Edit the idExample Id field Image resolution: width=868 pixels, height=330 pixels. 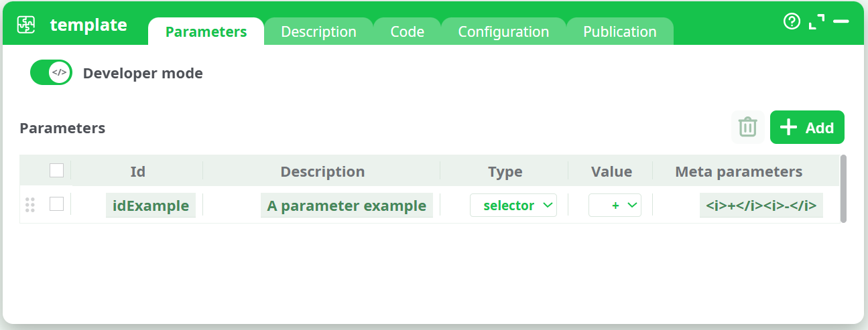[150, 205]
